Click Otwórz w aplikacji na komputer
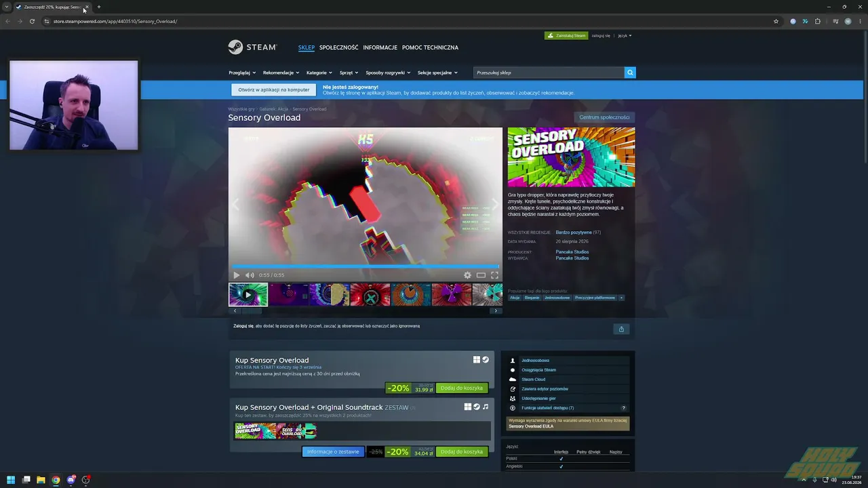Viewport: 868px width, 488px height. click(274, 89)
